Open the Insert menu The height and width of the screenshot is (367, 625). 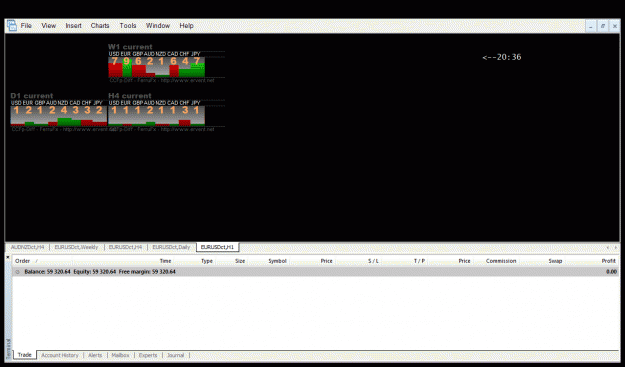tap(73, 26)
